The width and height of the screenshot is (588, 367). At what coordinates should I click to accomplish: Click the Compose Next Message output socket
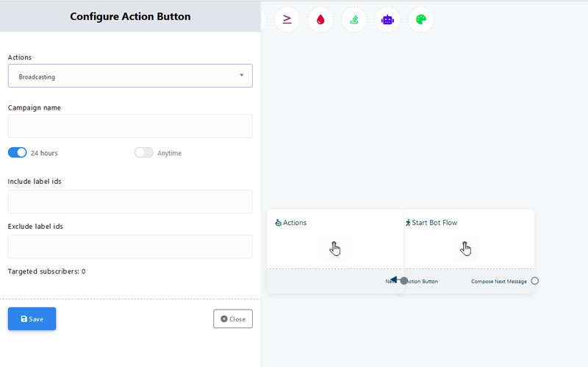[x=535, y=281]
